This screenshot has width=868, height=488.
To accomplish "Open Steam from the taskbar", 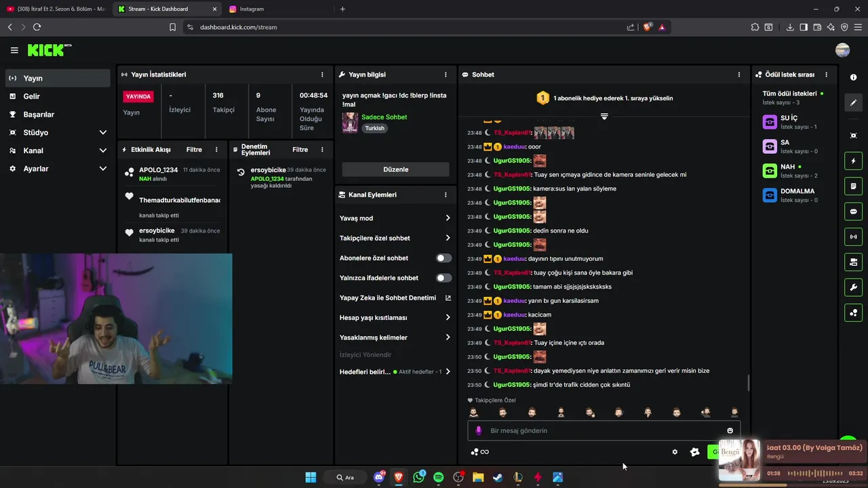I will pyautogui.click(x=498, y=477).
